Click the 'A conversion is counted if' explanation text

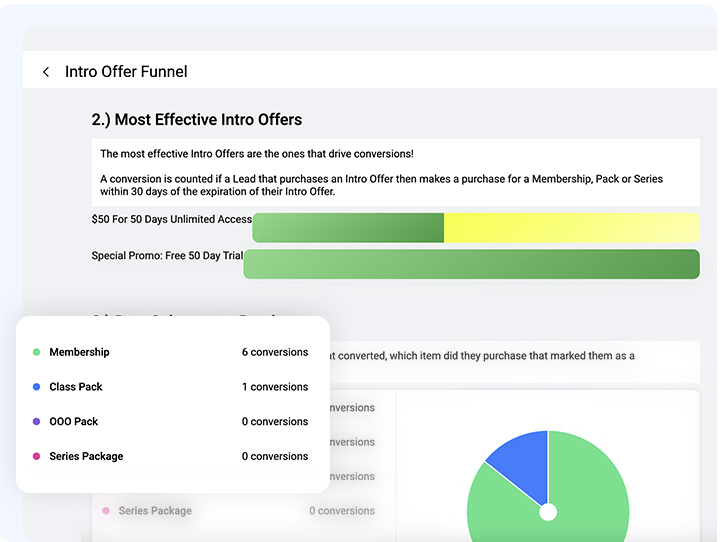[381, 185]
